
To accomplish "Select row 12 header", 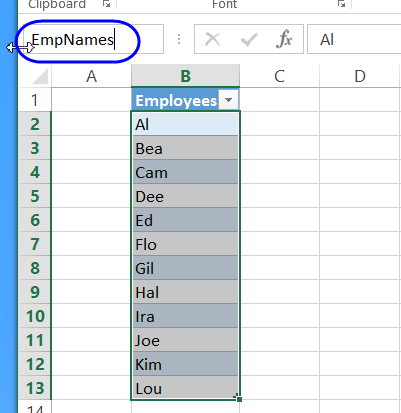I will pos(35,364).
